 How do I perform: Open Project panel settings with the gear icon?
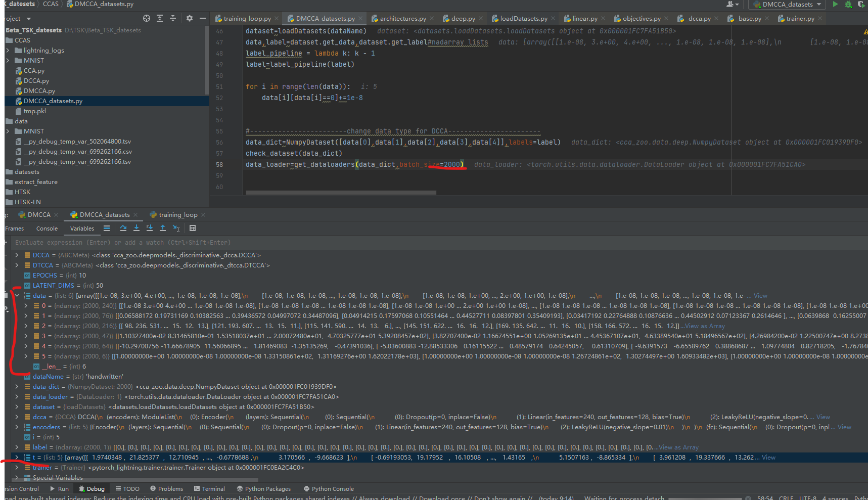(189, 18)
